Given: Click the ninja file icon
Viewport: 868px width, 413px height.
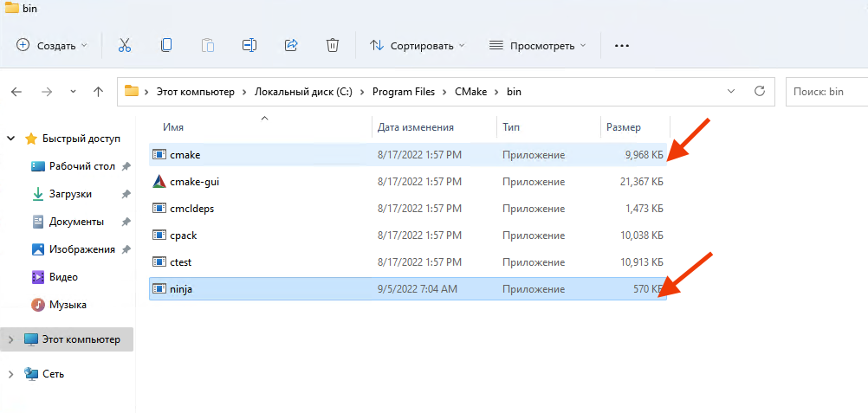Looking at the screenshot, I should click(x=159, y=288).
